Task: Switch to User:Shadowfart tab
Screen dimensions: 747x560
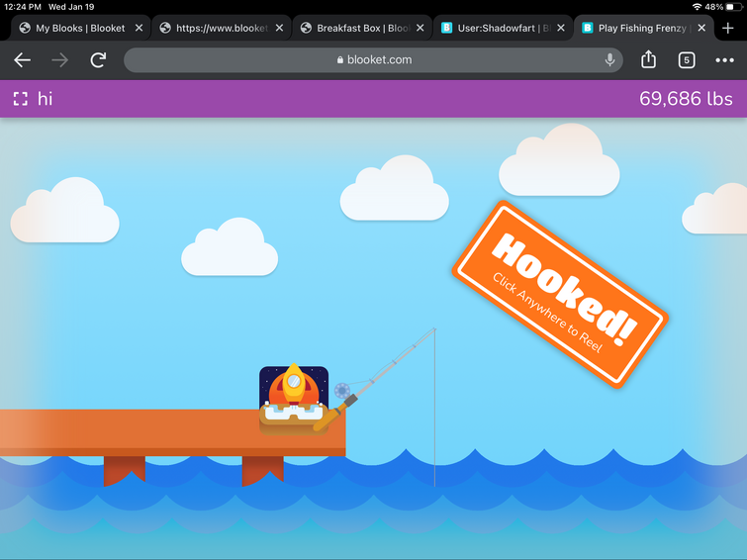Action: (503, 28)
